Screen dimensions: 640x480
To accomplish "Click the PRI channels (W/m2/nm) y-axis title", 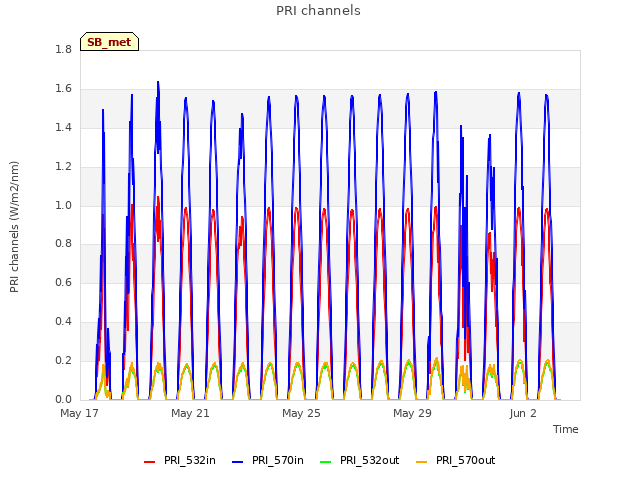I will [14, 227].
